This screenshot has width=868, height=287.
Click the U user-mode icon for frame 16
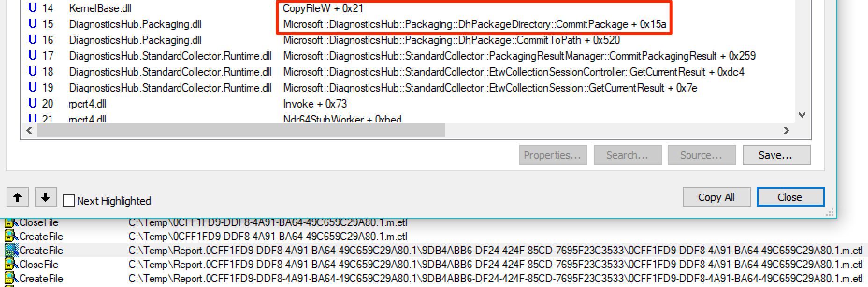32,40
